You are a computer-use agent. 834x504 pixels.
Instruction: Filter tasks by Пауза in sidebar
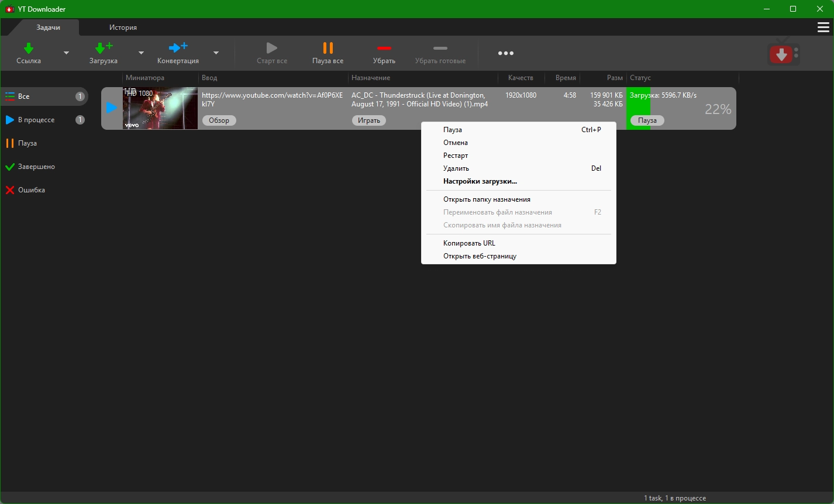point(44,143)
